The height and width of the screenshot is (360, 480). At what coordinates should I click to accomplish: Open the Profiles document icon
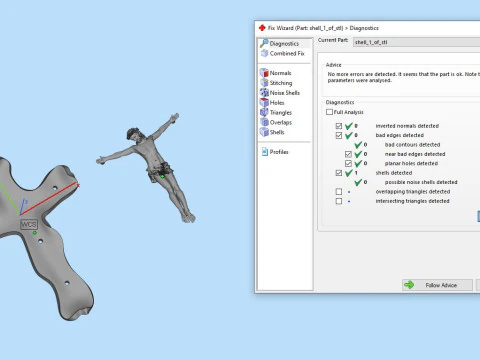coord(265,152)
